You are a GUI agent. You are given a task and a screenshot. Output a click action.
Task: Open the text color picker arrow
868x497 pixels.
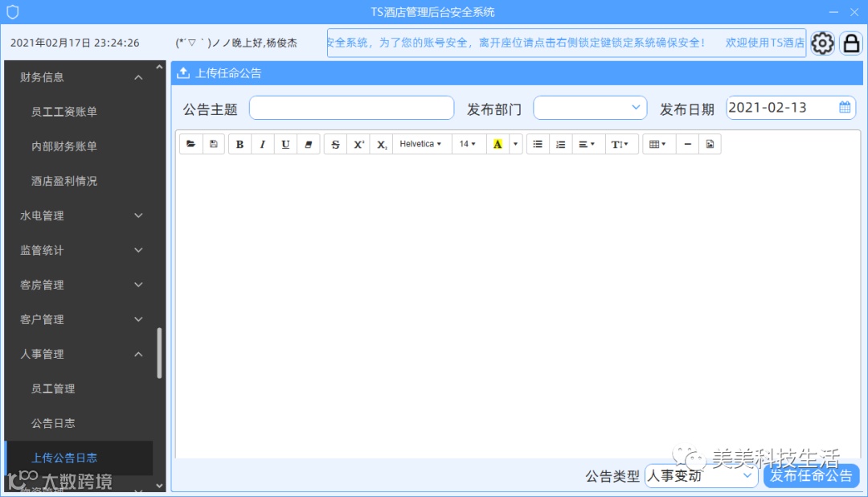pyautogui.click(x=515, y=144)
